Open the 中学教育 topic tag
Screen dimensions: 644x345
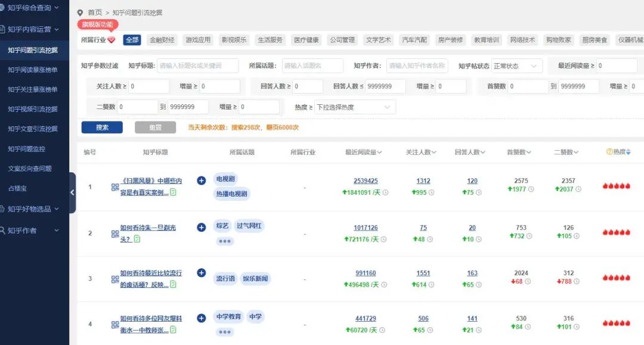(228, 316)
